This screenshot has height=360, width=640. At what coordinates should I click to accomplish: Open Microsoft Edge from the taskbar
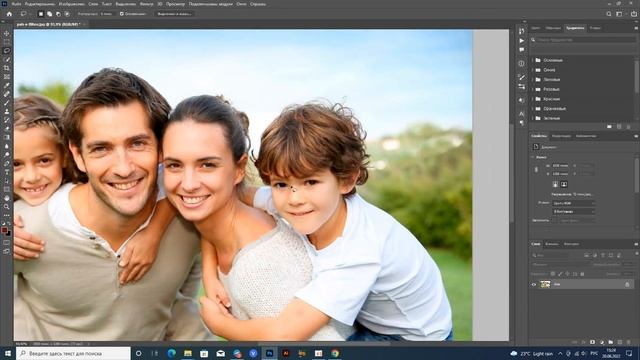click(x=171, y=353)
